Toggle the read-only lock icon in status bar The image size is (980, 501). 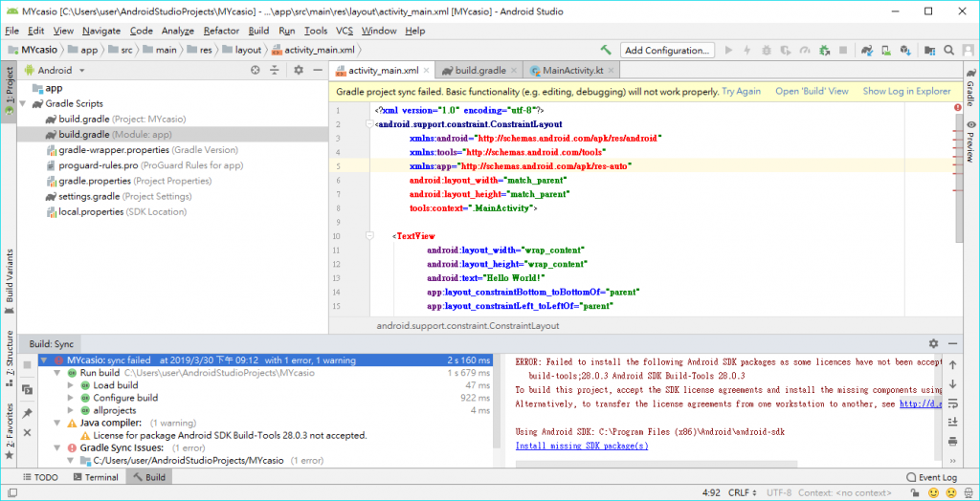(x=914, y=493)
